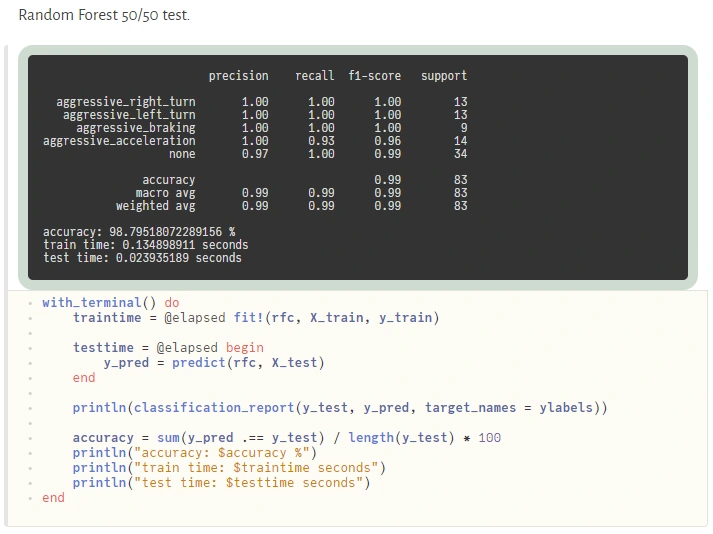Click the 'precision' column header in output
This screenshot has width=713, height=534.
pos(238,76)
